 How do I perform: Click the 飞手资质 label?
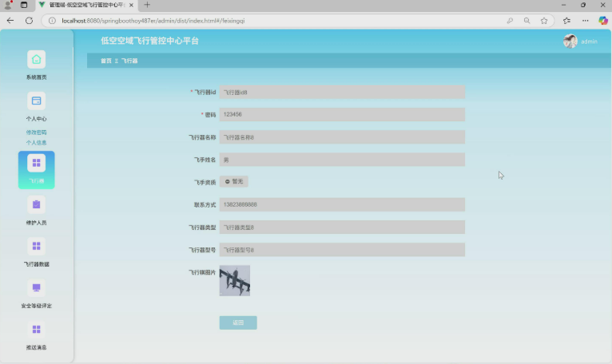pos(205,182)
